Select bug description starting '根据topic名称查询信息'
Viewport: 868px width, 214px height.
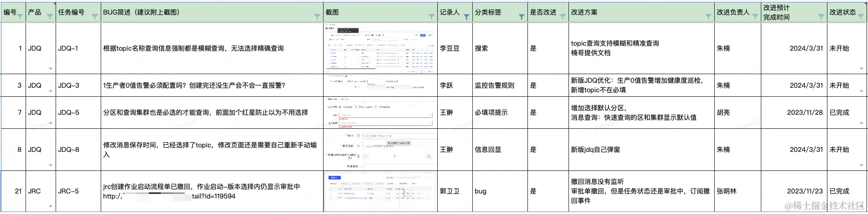click(x=212, y=49)
